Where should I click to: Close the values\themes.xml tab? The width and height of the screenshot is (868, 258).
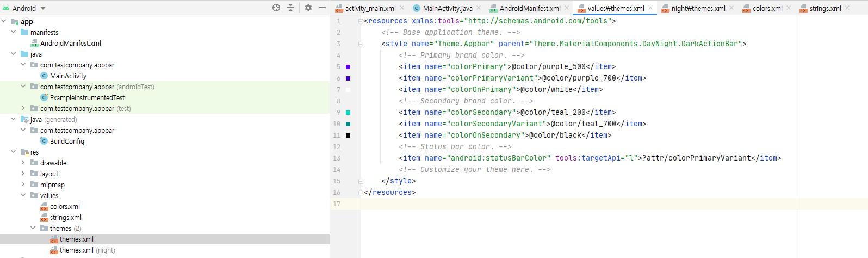click(x=650, y=8)
